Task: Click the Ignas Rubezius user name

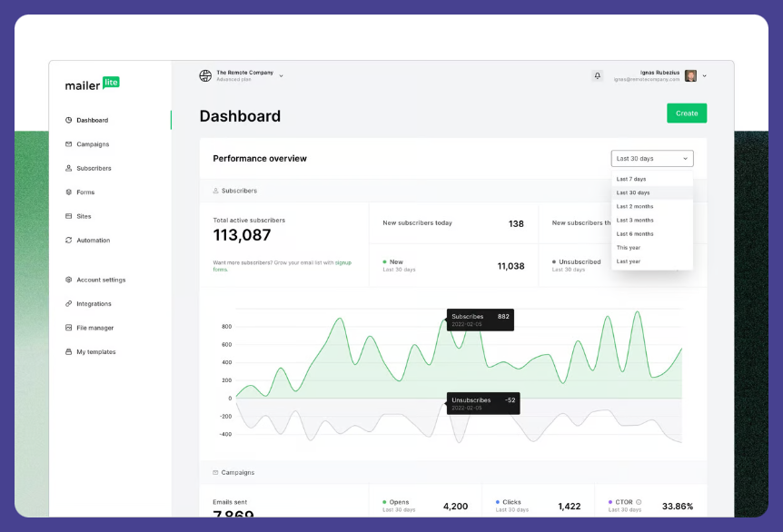Action: pos(659,73)
